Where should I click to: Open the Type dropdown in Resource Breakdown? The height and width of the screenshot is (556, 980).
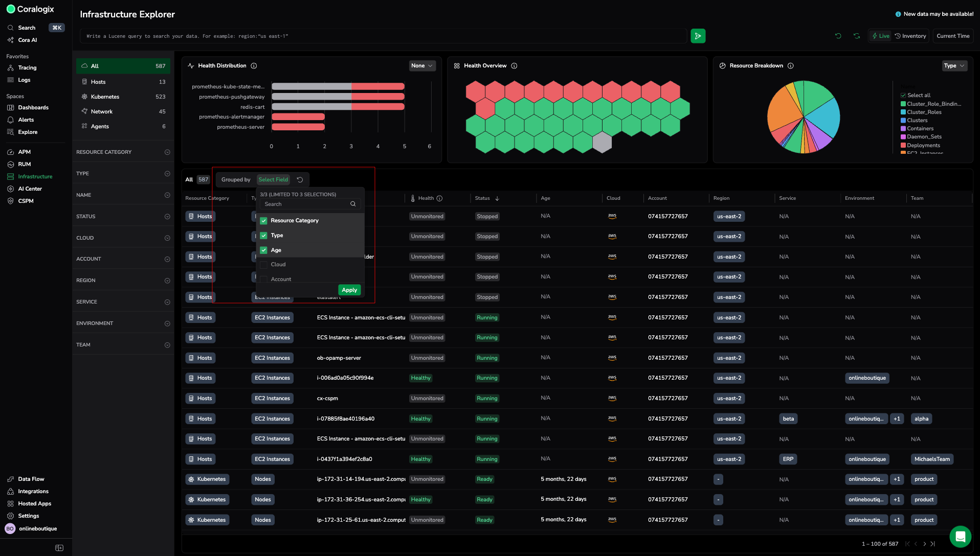954,66
